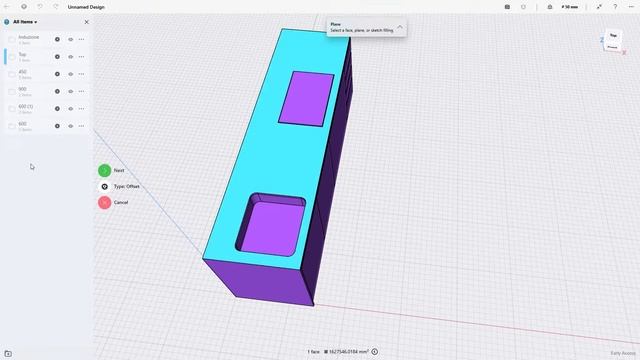Hide the 600 (1) folder with eye icon
Screen dimensions: 640x360
(71, 109)
